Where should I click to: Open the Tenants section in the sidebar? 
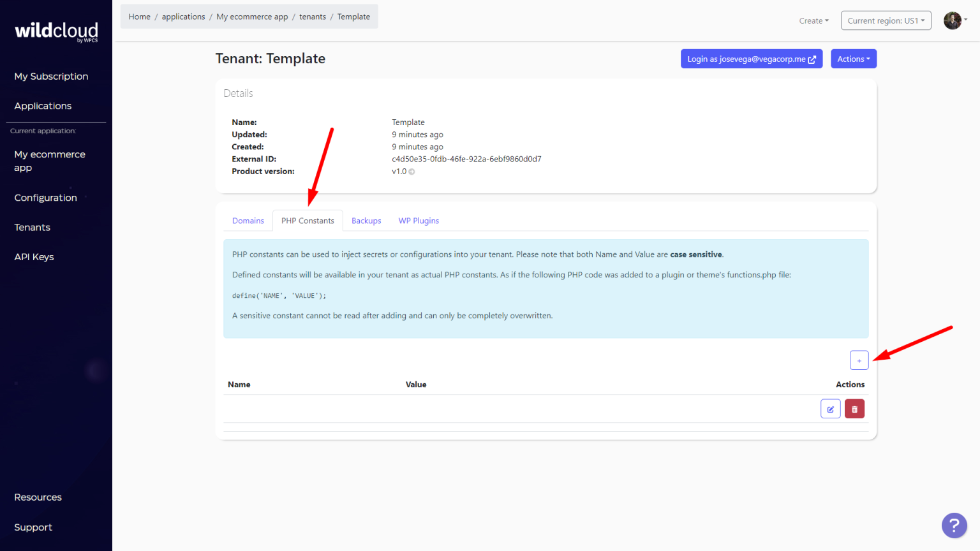pos(32,227)
